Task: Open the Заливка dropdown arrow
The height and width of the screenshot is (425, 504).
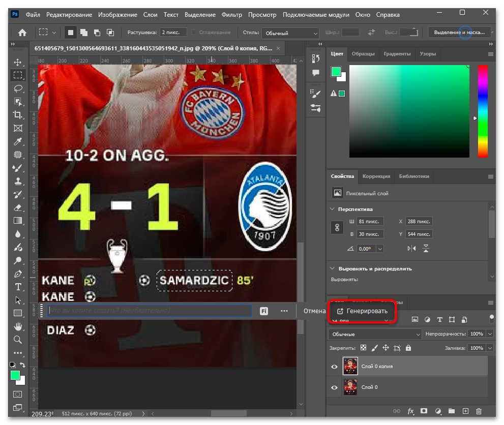Action: point(490,348)
